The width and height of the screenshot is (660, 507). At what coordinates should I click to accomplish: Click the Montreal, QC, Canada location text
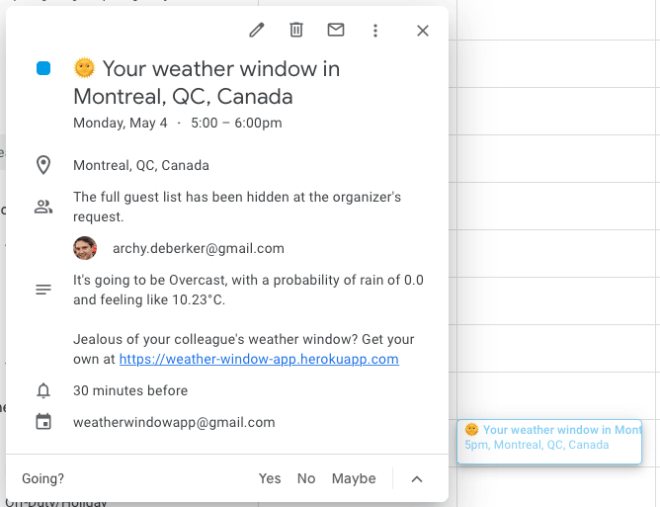click(141, 165)
